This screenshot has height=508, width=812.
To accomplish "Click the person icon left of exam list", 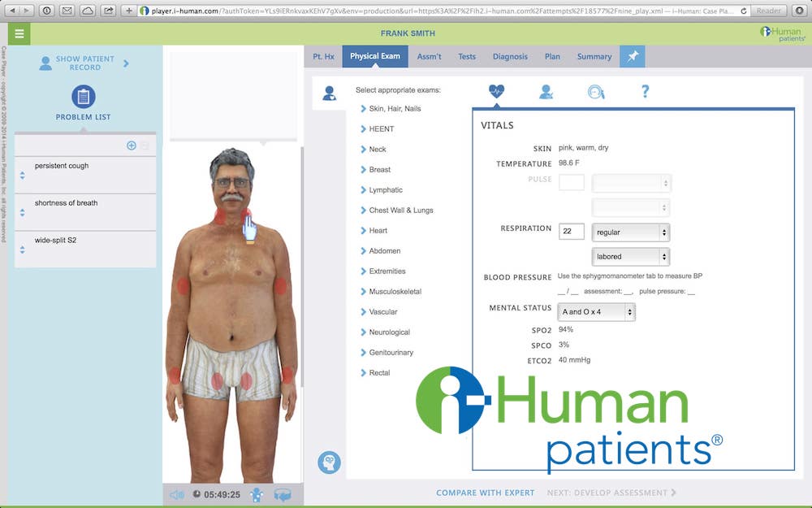I will [330, 93].
